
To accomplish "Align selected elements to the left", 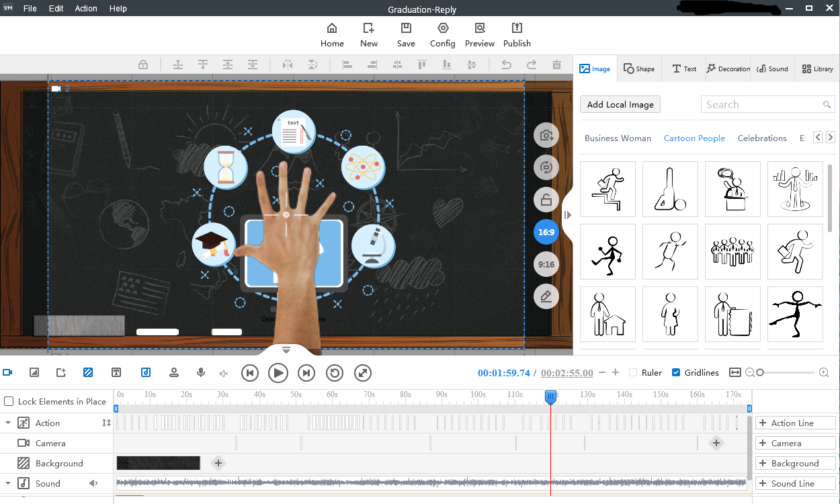I will [x=347, y=65].
